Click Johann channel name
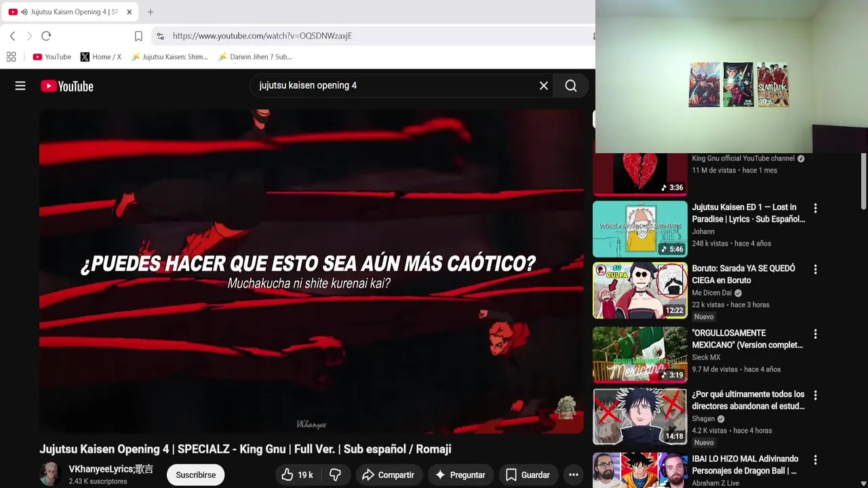Screen dimensions: 868x488 pyautogui.click(x=703, y=232)
